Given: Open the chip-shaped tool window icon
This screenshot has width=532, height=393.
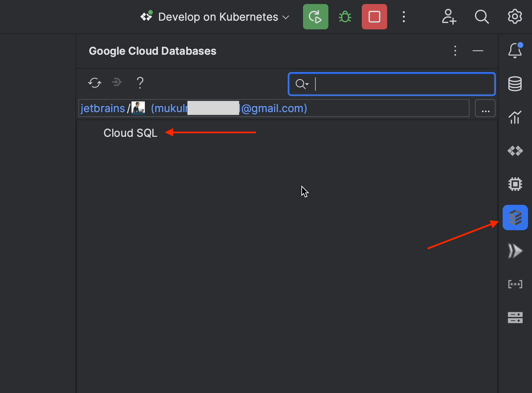Looking at the screenshot, I should tap(515, 184).
